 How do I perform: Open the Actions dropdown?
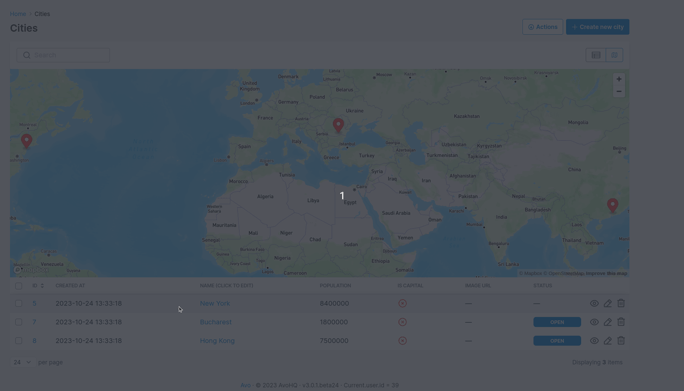(x=543, y=27)
